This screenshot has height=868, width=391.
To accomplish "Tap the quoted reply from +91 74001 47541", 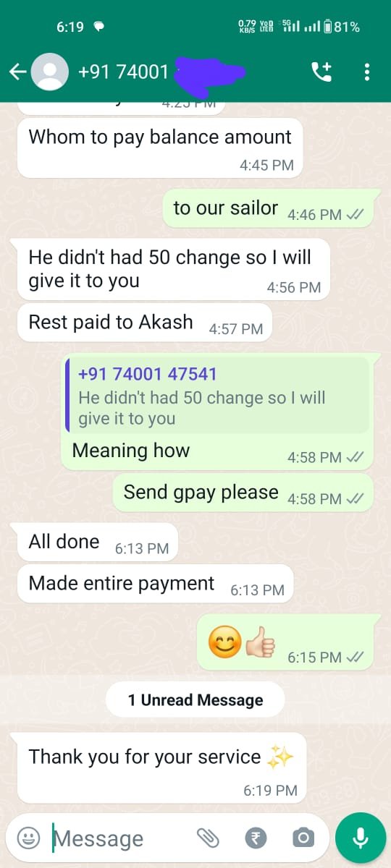I will pos(217,396).
